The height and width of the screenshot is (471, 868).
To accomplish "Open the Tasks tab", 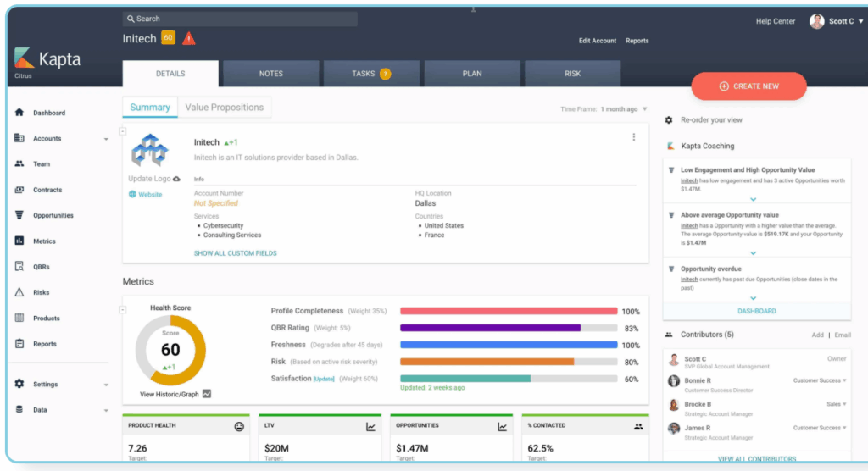I will pos(371,74).
